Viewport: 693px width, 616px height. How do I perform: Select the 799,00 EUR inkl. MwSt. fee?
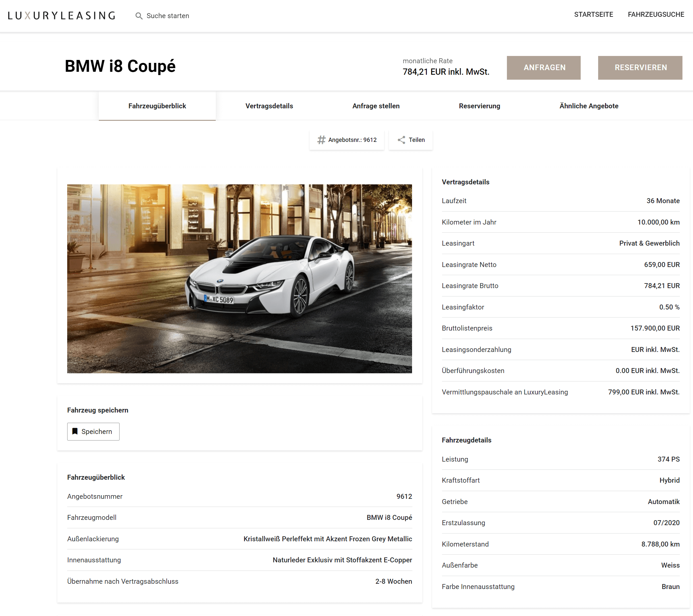point(644,392)
